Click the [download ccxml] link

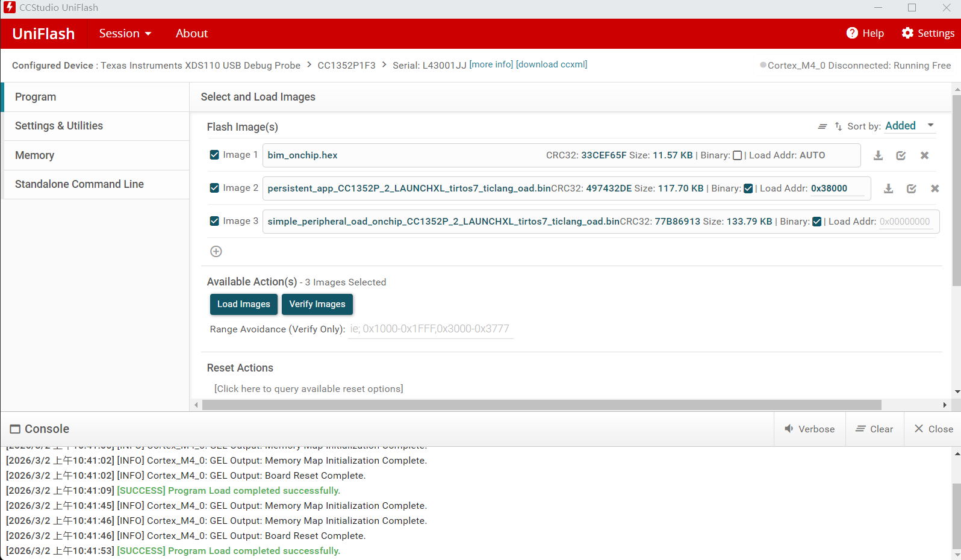552,64
